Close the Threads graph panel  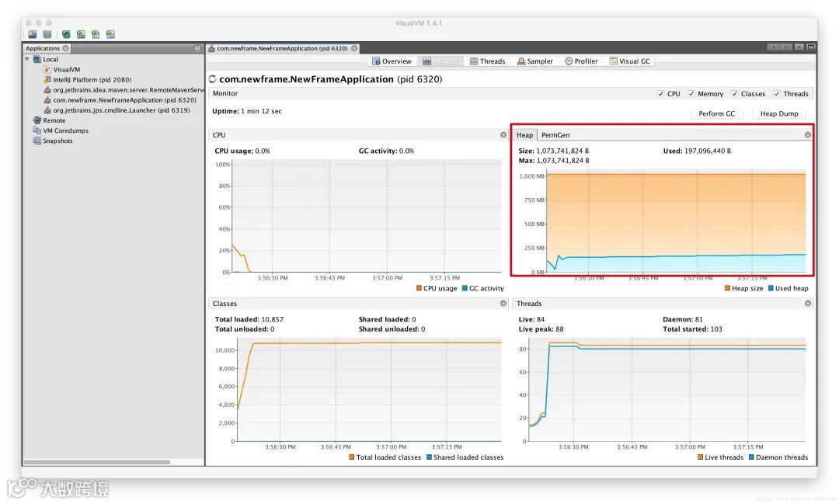point(808,304)
